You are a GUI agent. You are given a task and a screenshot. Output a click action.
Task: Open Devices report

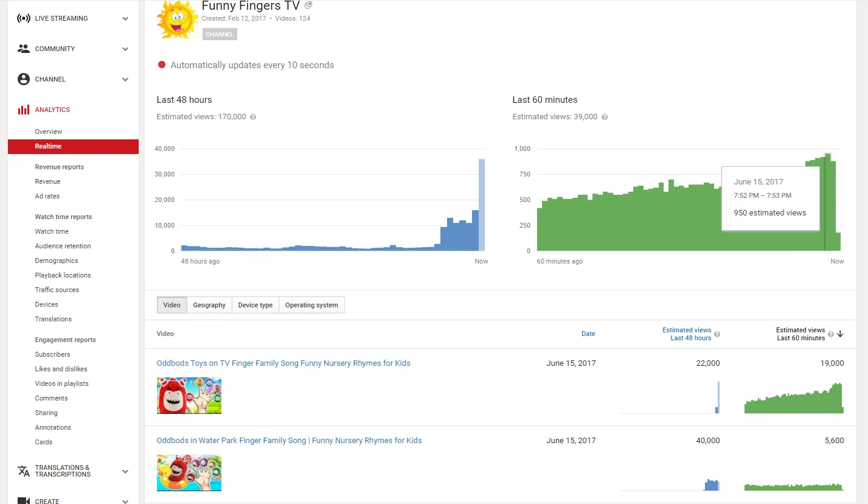pos(47,304)
